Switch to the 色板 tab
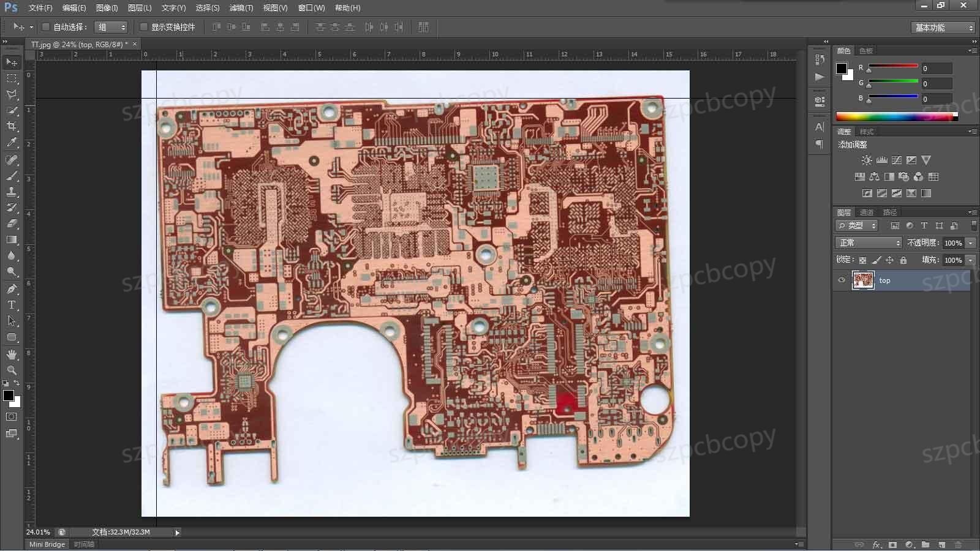980x551 pixels. click(866, 51)
